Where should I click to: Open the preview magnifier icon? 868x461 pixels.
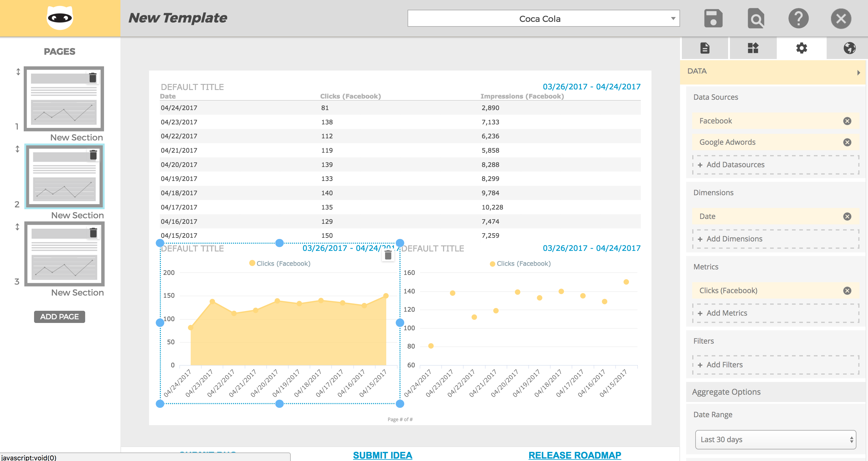[x=755, y=19]
